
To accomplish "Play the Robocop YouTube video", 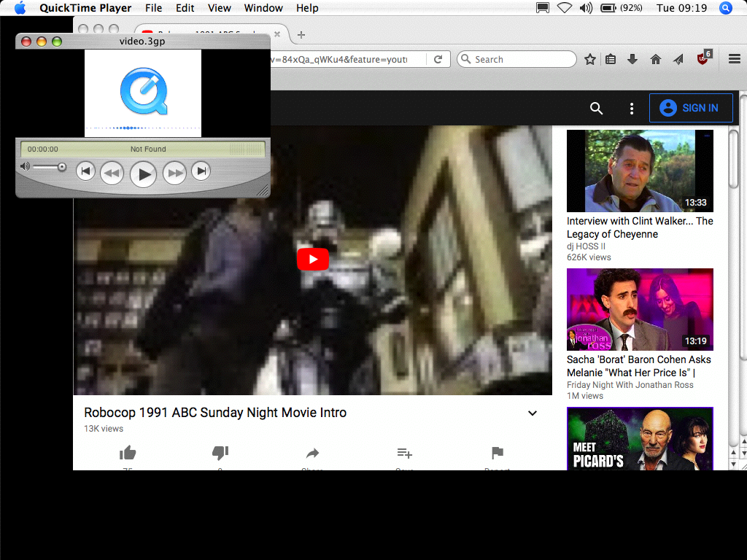I will [x=312, y=259].
